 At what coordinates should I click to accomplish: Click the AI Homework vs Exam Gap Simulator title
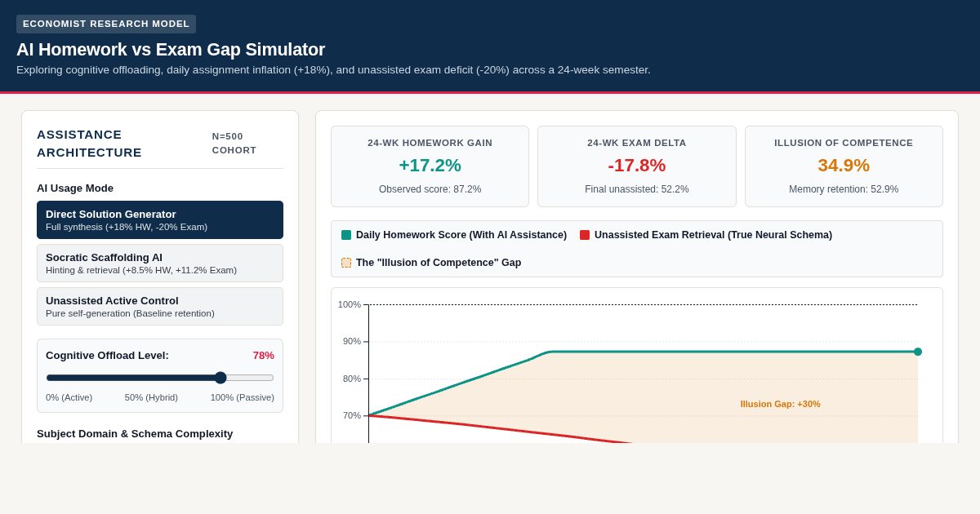tap(171, 50)
